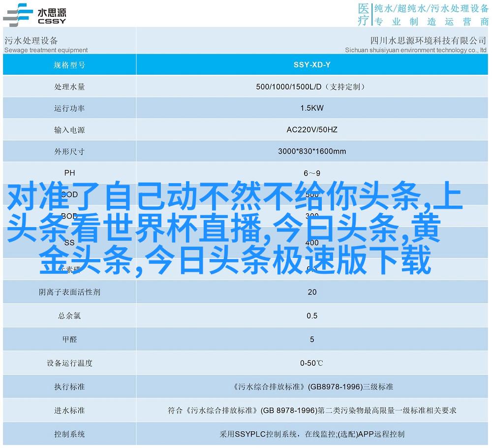Viewport: 492px width, 448px height.
Task: Select the 0-50℃ temperature value
Action: [x=311, y=363]
